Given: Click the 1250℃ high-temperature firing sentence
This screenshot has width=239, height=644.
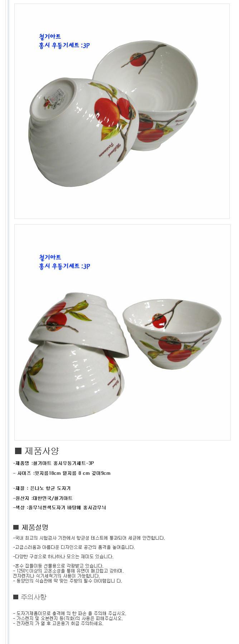Looking at the screenshot, I should (x=68, y=571).
